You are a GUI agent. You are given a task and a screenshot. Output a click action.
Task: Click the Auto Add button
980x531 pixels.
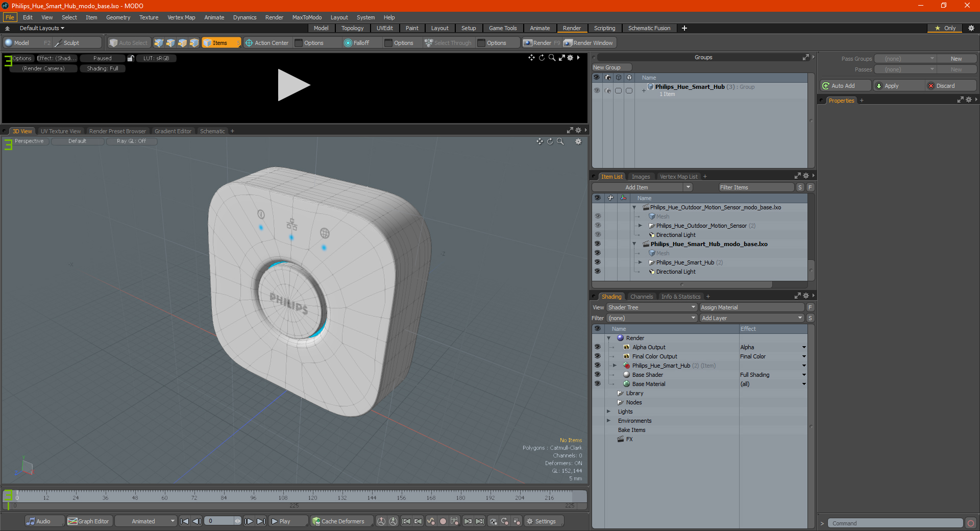tap(845, 86)
